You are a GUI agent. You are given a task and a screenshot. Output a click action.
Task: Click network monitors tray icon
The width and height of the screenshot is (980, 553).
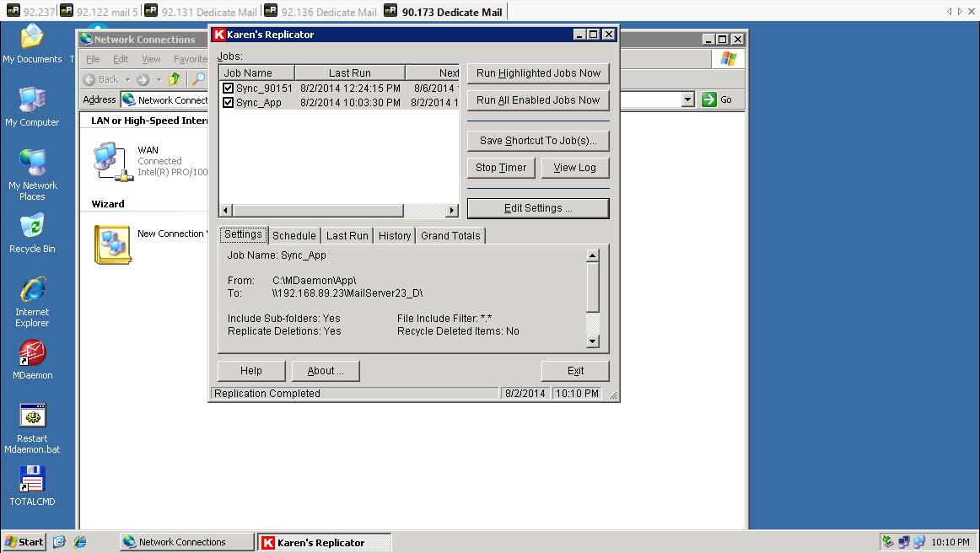click(904, 542)
